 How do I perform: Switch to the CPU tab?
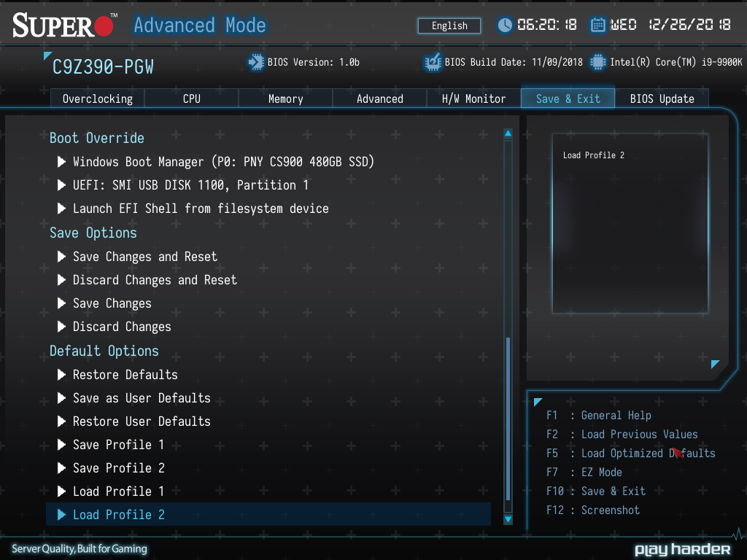[x=192, y=98]
